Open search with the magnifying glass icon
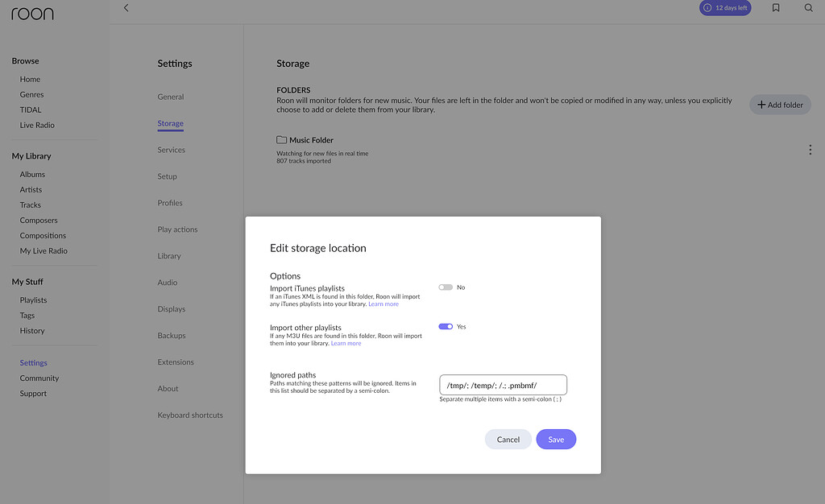This screenshot has height=504, width=825. [809, 7]
